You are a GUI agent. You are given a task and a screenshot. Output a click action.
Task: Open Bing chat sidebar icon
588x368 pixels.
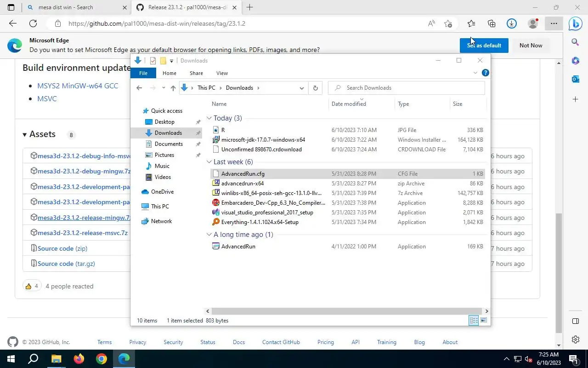(x=575, y=23)
